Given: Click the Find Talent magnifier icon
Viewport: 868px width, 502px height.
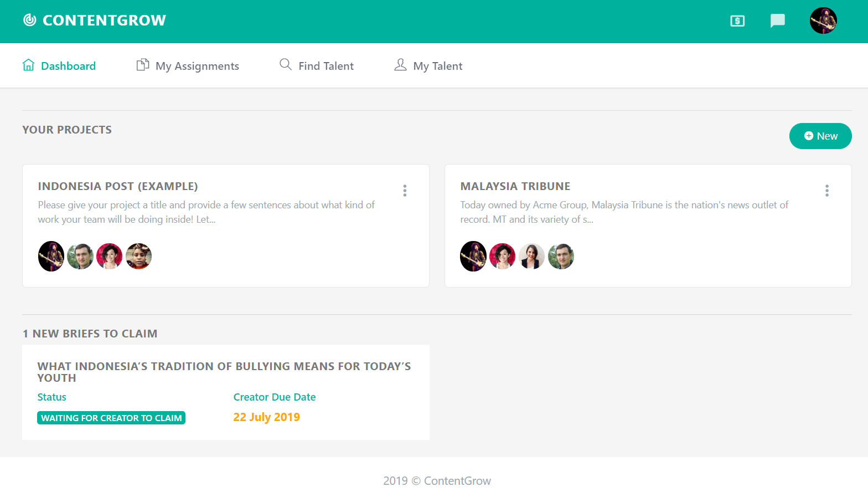Looking at the screenshot, I should [286, 64].
